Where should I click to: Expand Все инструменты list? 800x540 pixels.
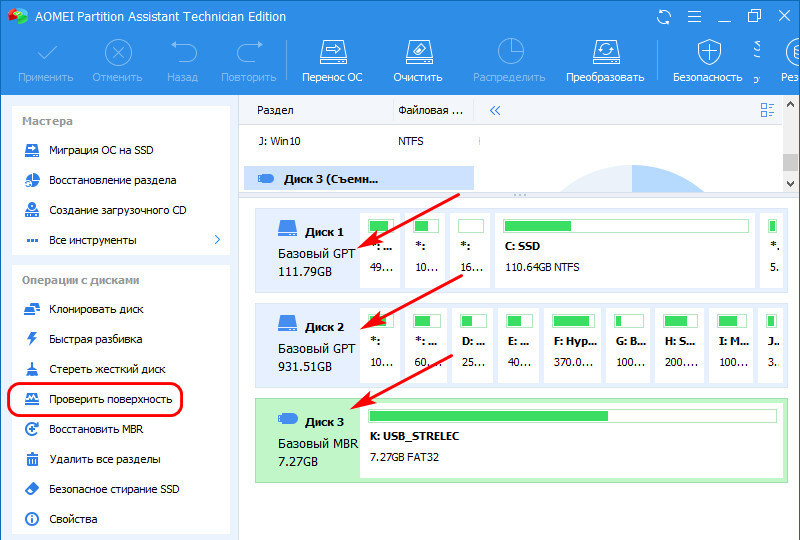[122, 240]
